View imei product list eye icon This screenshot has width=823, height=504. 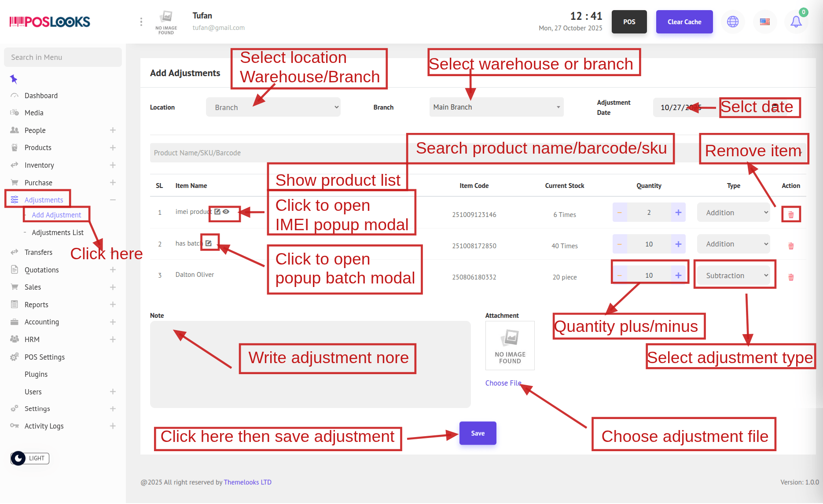226,212
